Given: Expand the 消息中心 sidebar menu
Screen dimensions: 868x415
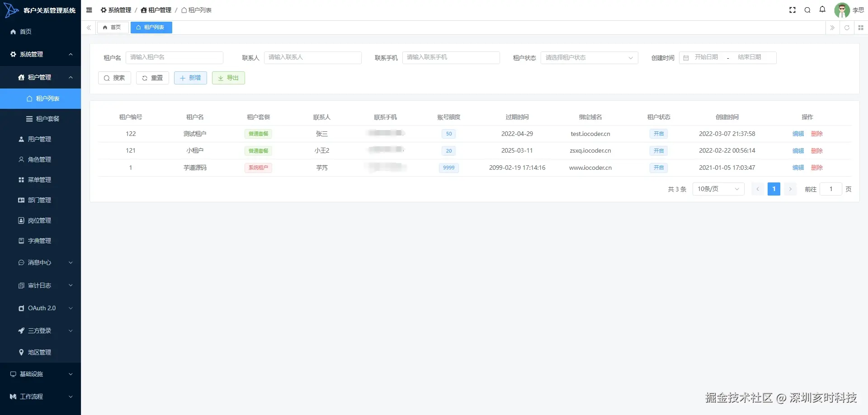Looking at the screenshot, I should [x=40, y=262].
